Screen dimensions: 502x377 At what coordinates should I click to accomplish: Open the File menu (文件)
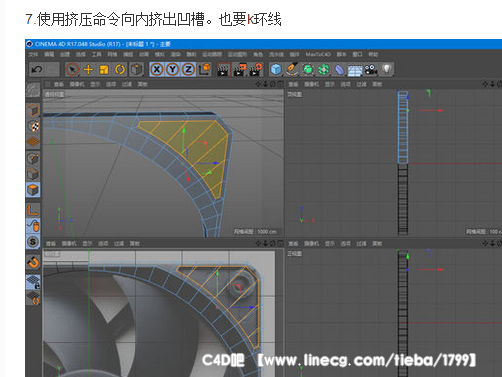[33, 54]
